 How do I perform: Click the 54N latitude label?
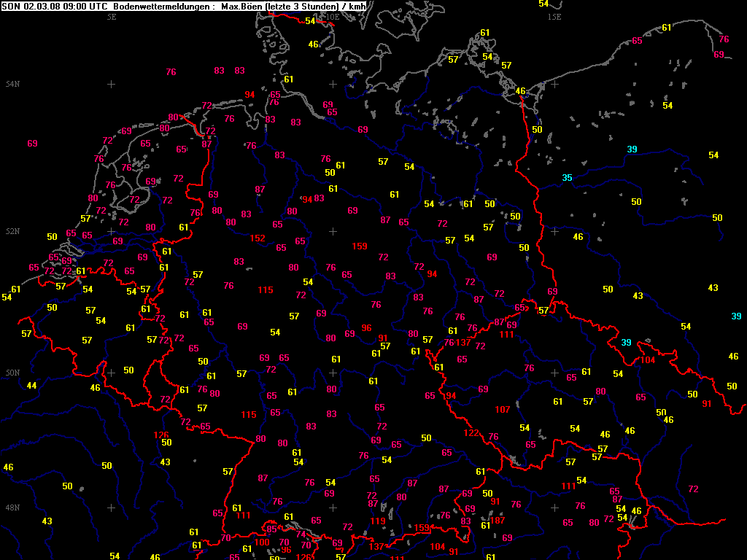pyautogui.click(x=12, y=85)
